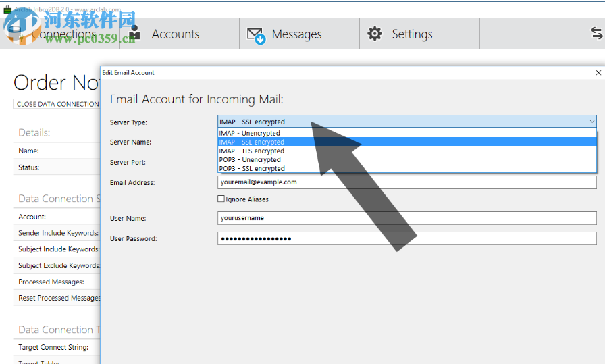This screenshot has height=364, width=605.
Task: Click the Email Address label
Action: point(132,182)
